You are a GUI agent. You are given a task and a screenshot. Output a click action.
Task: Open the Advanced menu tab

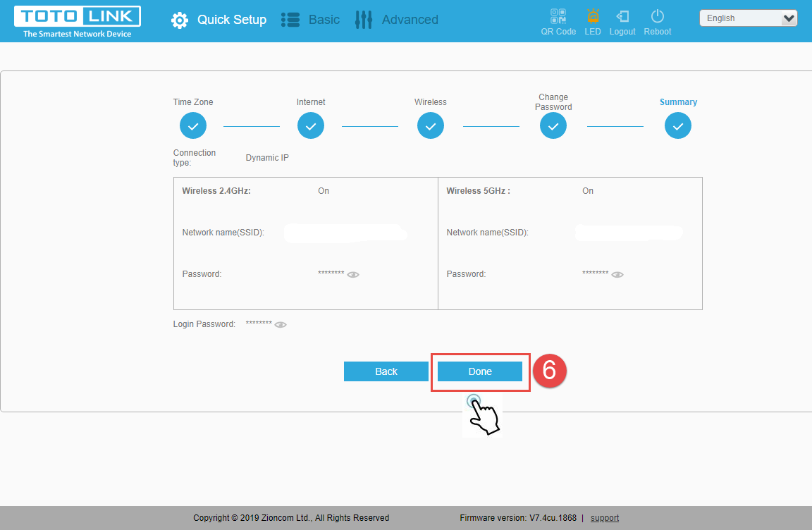[x=410, y=20]
